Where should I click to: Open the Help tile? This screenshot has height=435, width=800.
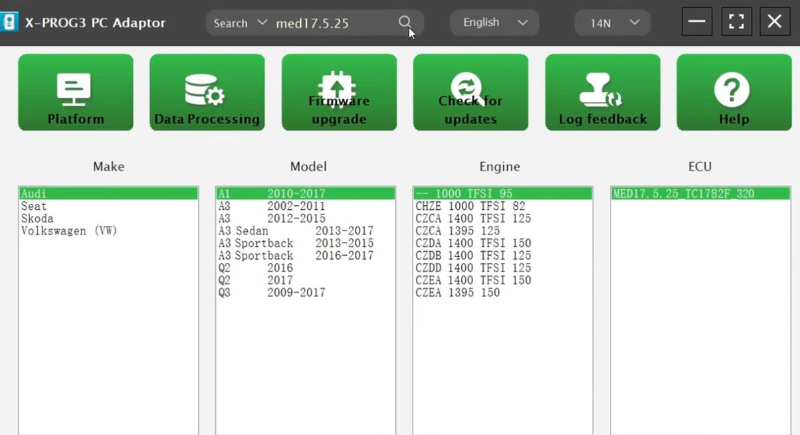click(x=734, y=92)
